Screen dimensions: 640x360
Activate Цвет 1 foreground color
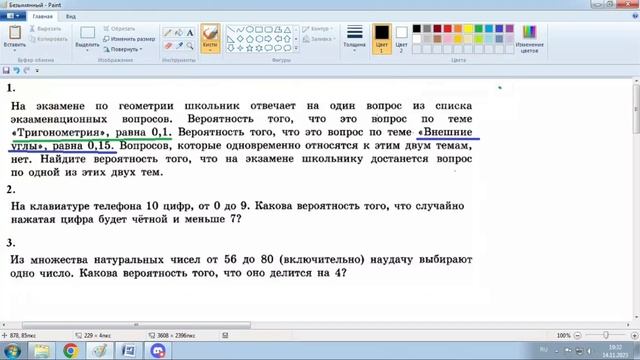pyautogui.click(x=382, y=39)
